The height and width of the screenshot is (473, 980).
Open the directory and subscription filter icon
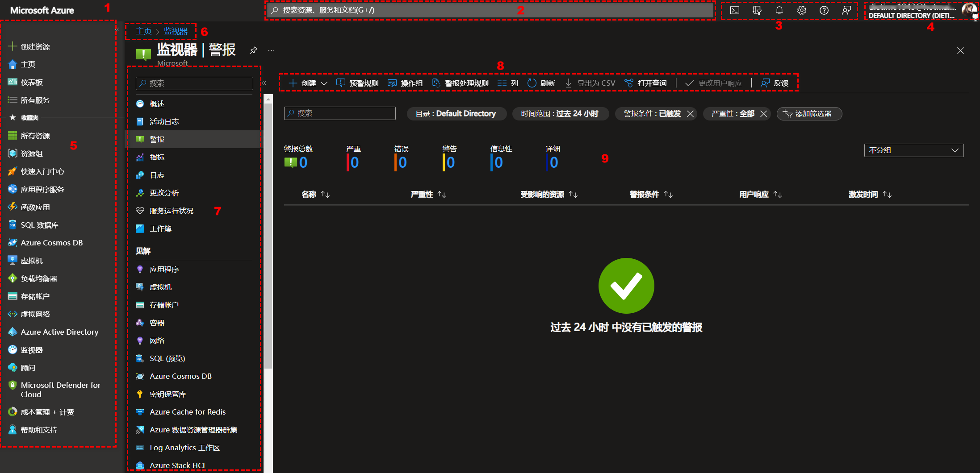tap(757, 10)
